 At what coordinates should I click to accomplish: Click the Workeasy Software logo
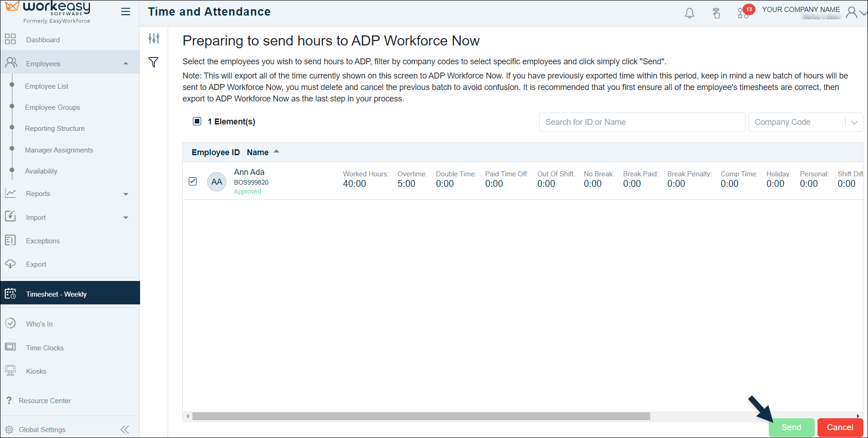pyautogui.click(x=48, y=12)
